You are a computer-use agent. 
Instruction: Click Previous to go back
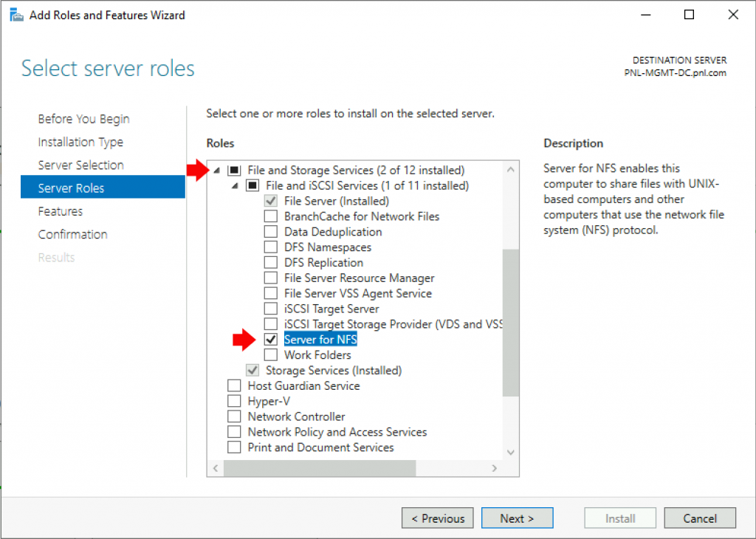(x=437, y=518)
